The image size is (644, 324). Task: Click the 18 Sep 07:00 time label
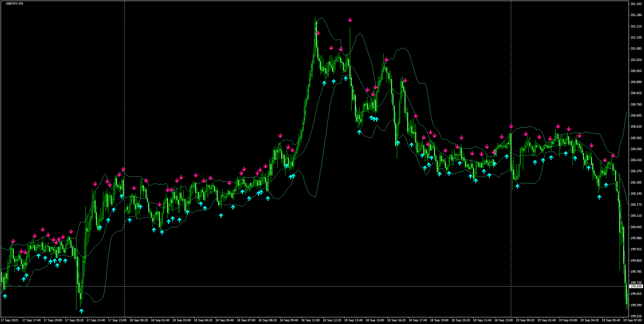(246, 320)
